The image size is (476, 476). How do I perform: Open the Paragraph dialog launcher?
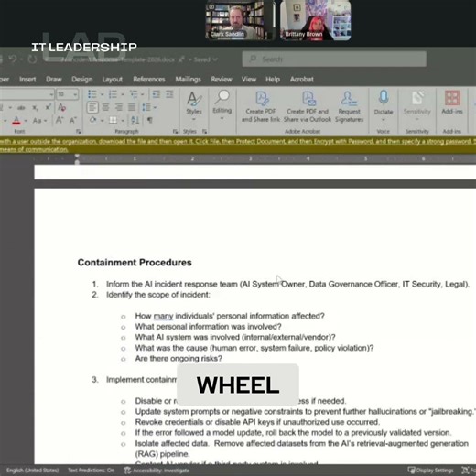tap(175, 132)
